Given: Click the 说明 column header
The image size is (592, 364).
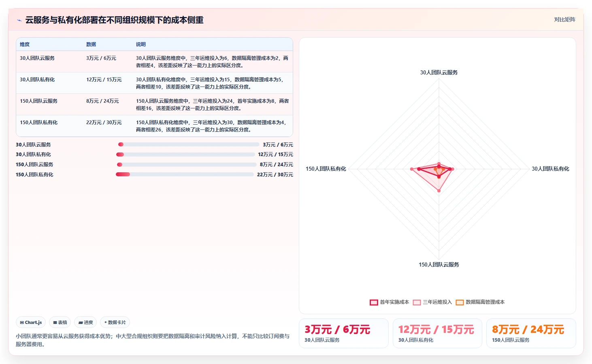Looking at the screenshot, I should point(141,44).
